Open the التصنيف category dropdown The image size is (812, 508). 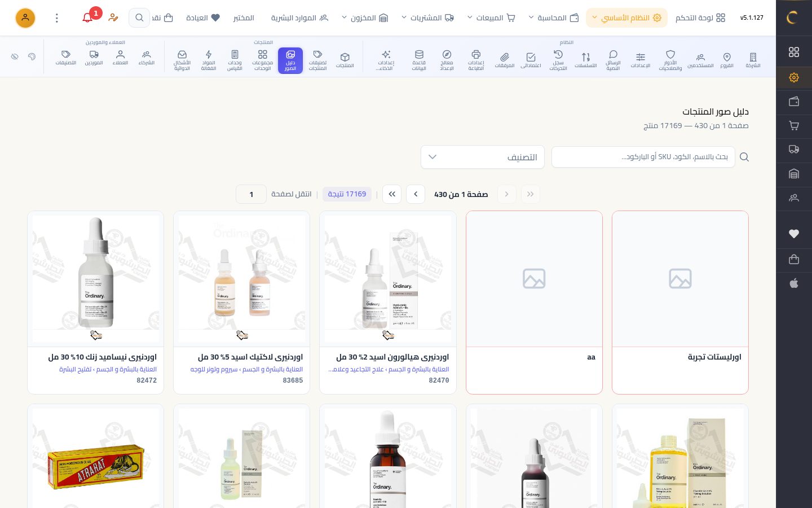coord(483,157)
